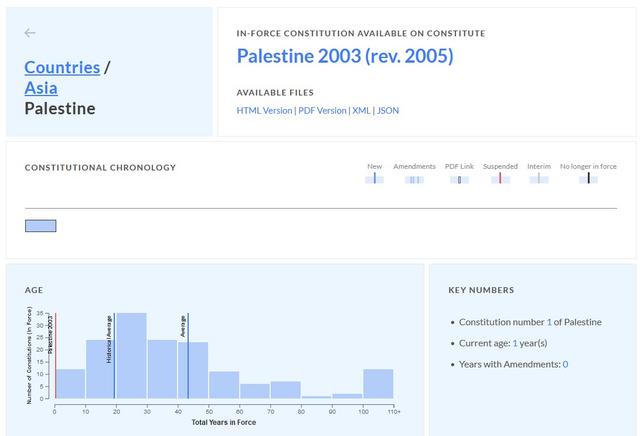The image size is (640, 436).
Task: Go to the Asia breadcrumb link
Action: [x=41, y=88]
